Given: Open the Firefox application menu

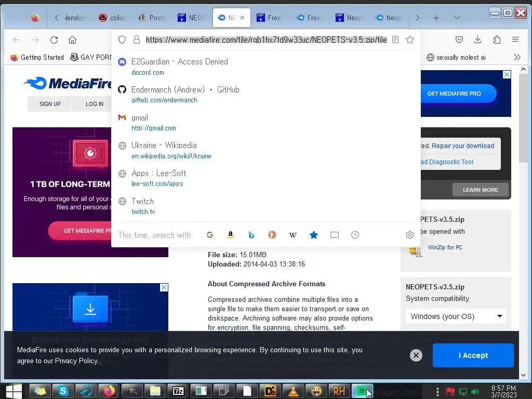Looking at the screenshot, I should (515, 39).
